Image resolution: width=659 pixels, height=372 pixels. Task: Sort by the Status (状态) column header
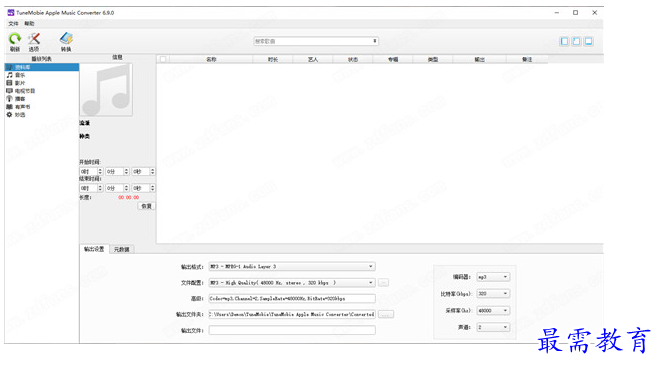353,59
